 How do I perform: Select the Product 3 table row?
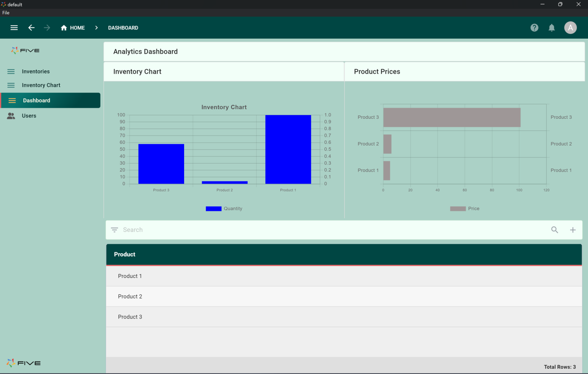pyautogui.click(x=344, y=317)
